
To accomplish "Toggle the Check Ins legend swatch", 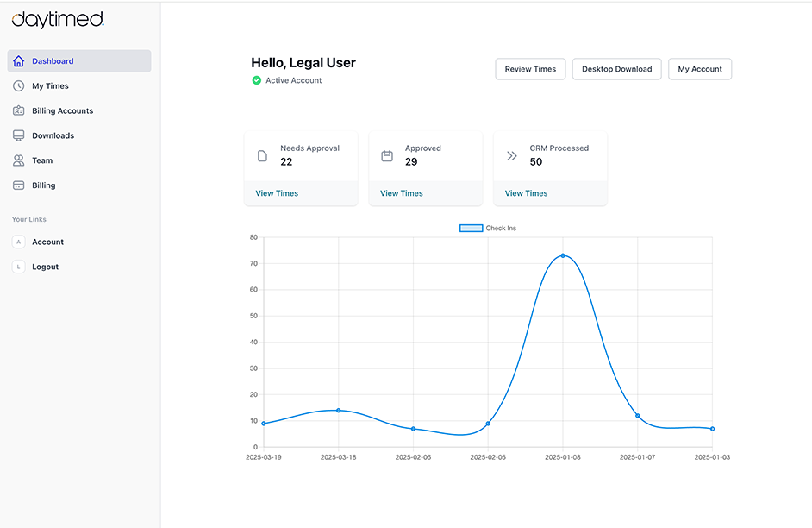I will [471, 229].
